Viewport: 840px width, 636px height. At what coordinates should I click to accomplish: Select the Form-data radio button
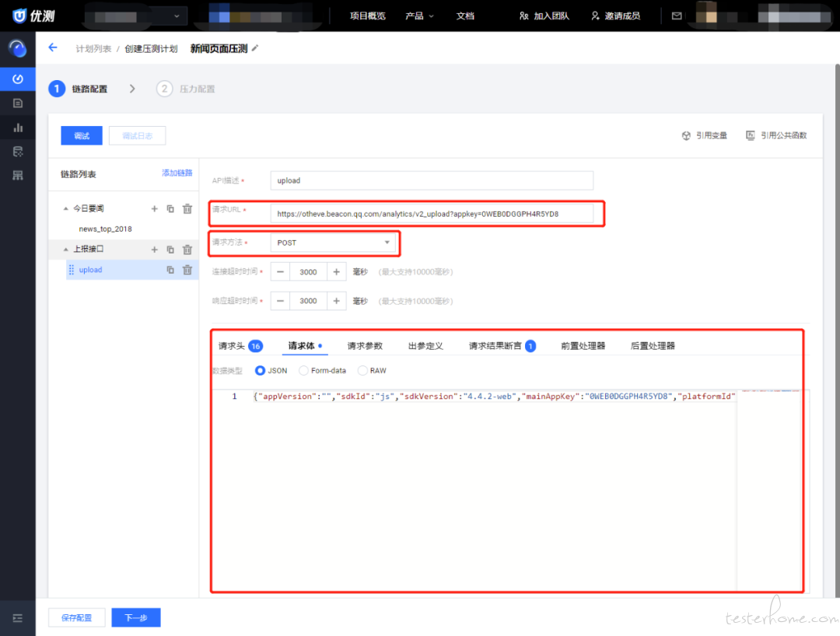(304, 371)
